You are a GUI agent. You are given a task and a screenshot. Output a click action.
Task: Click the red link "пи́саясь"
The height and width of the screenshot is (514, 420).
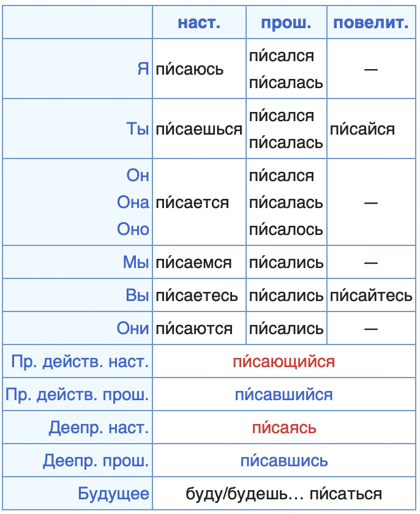tap(283, 428)
